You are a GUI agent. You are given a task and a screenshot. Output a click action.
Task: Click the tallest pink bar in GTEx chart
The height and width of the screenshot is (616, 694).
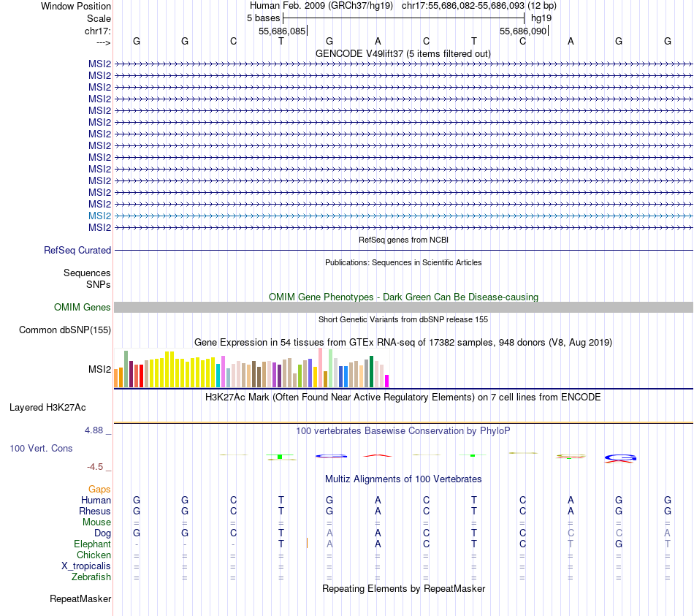(321, 368)
